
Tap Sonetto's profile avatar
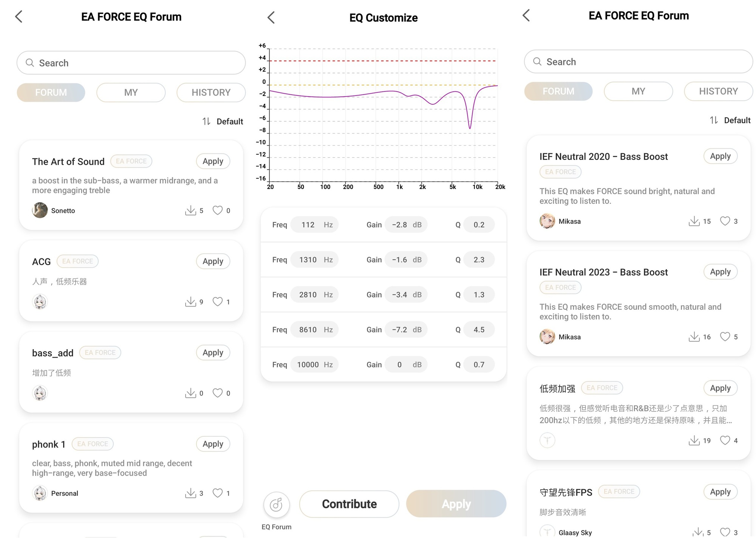tap(40, 210)
